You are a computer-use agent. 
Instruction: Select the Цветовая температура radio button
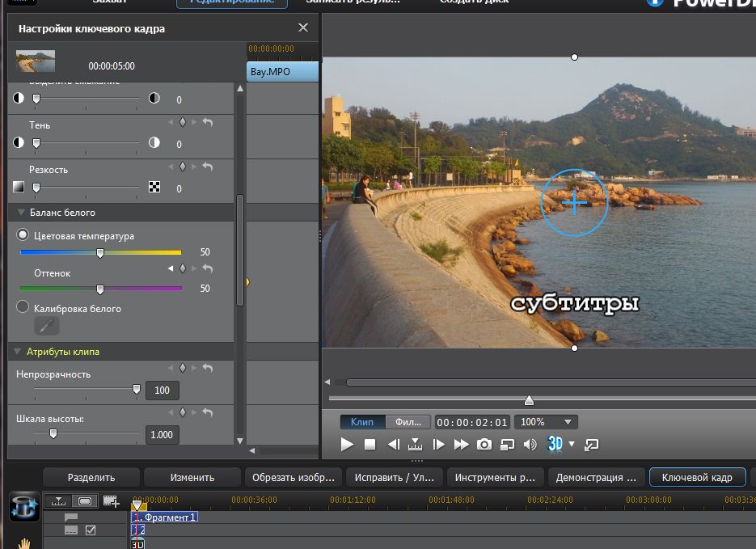(23, 235)
